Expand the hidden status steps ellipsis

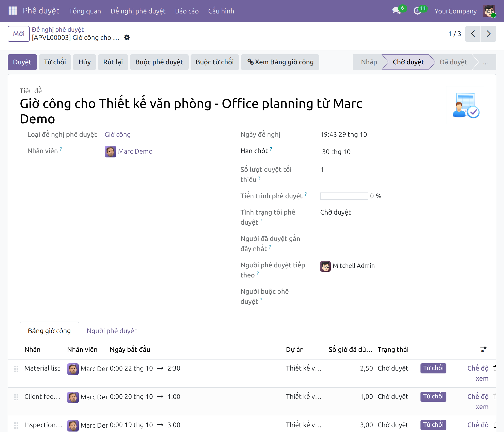[x=485, y=62]
